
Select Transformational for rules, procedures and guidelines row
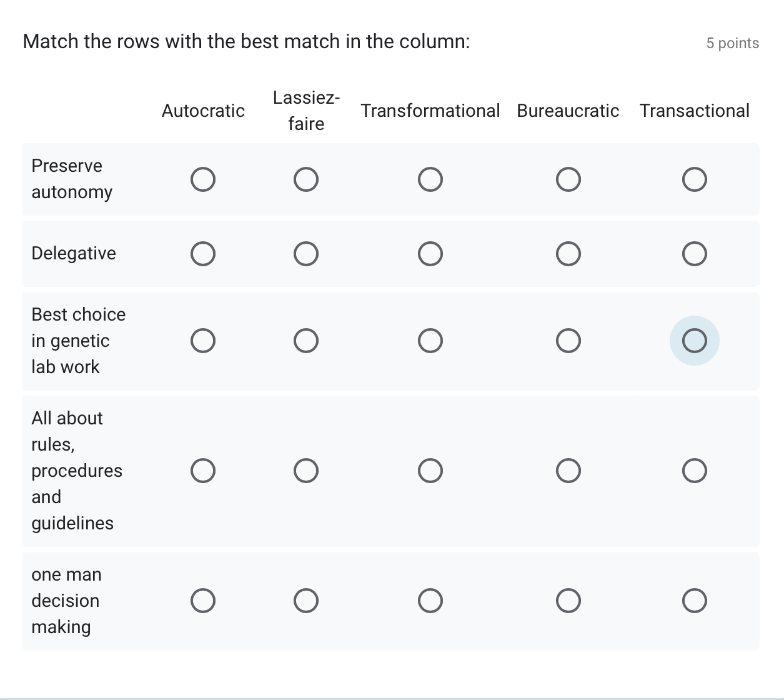coord(430,470)
